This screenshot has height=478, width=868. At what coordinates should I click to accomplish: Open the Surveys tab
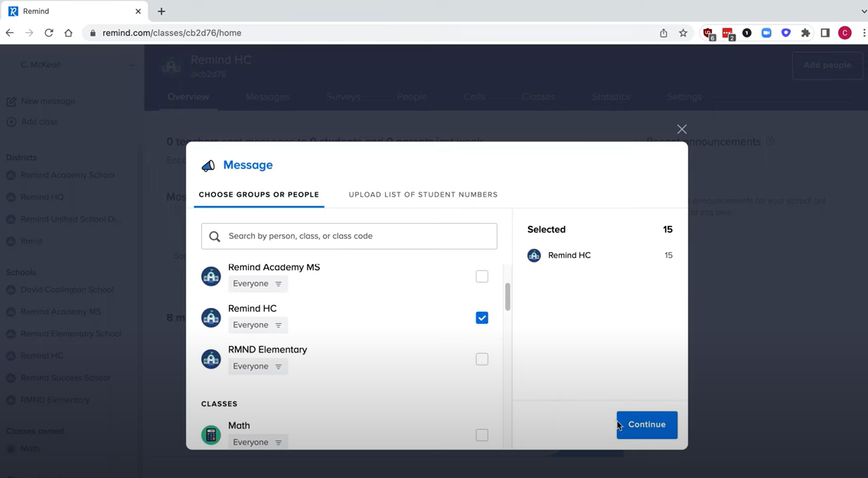[343, 97]
